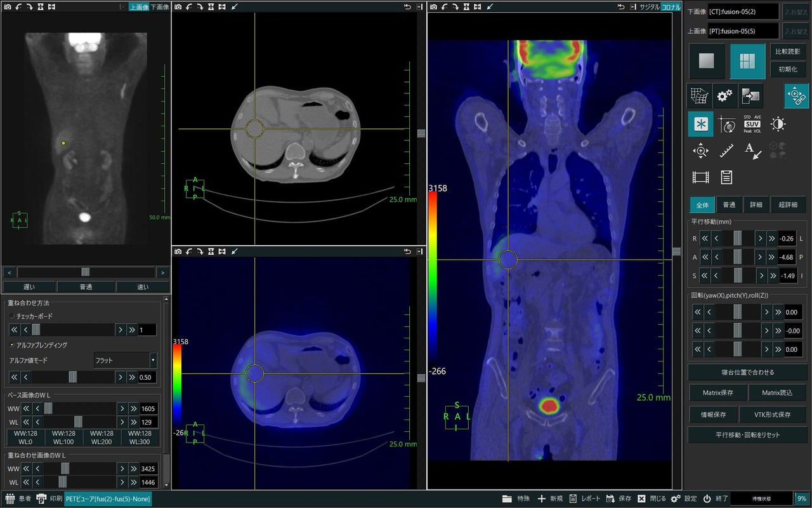Viewport: 812px width, 508px height.
Task: Click the checkerboard value field showing 1
Action: coord(147,330)
